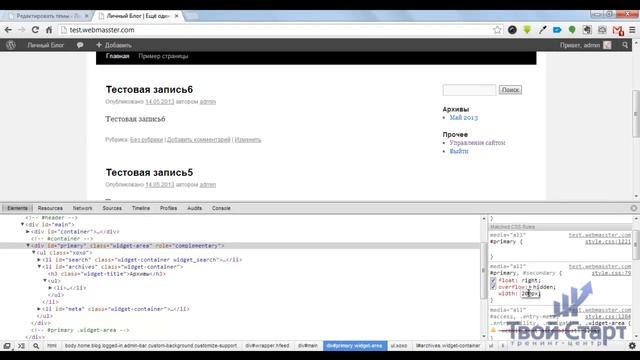Click the sidebar search text field
The image size is (640, 360).
(469, 90)
